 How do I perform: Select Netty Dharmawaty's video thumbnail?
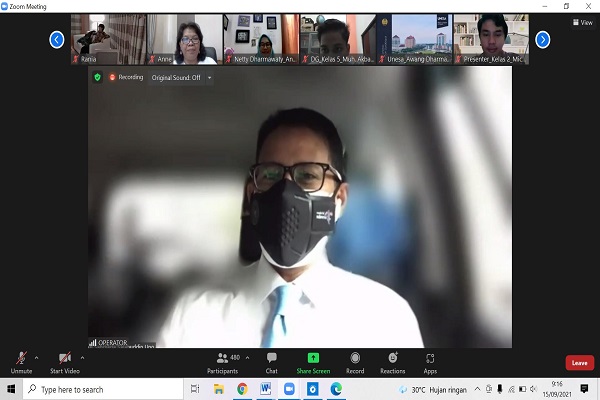coord(262,39)
